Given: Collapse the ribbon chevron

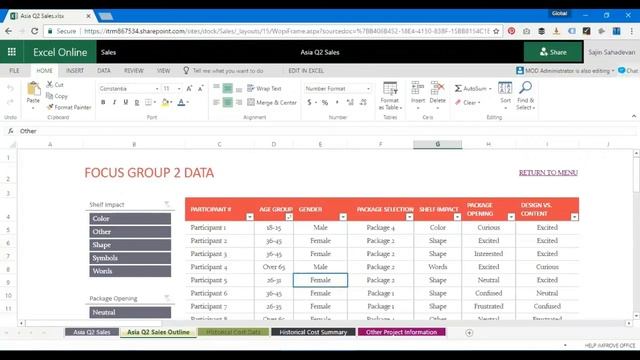Looking at the screenshot, I should (633, 116).
